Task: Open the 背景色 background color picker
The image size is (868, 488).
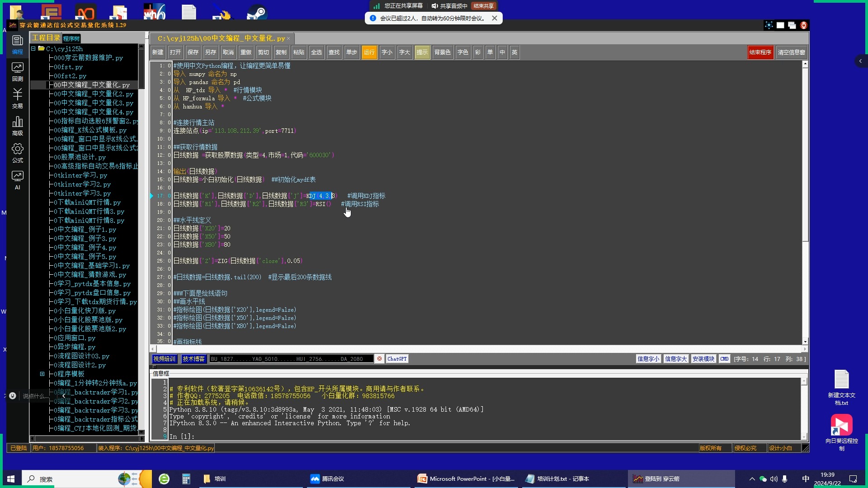Action: coord(442,52)
